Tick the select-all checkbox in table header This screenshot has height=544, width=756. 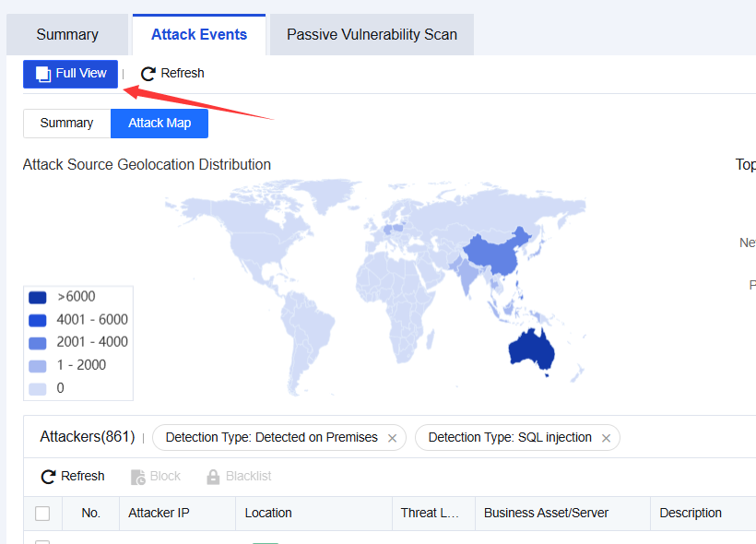point(42,514)
